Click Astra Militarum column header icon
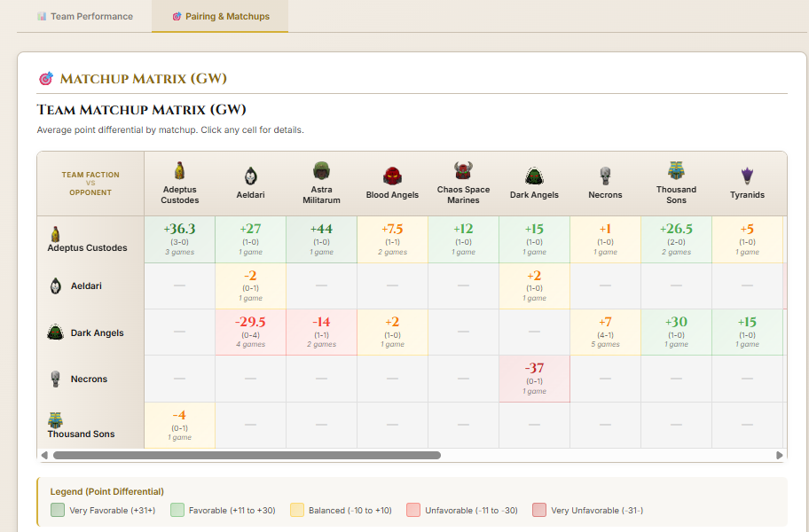Image resolution: width=809 pixels, height=532 pixels. pyautogui.click(x=321, y=170)
